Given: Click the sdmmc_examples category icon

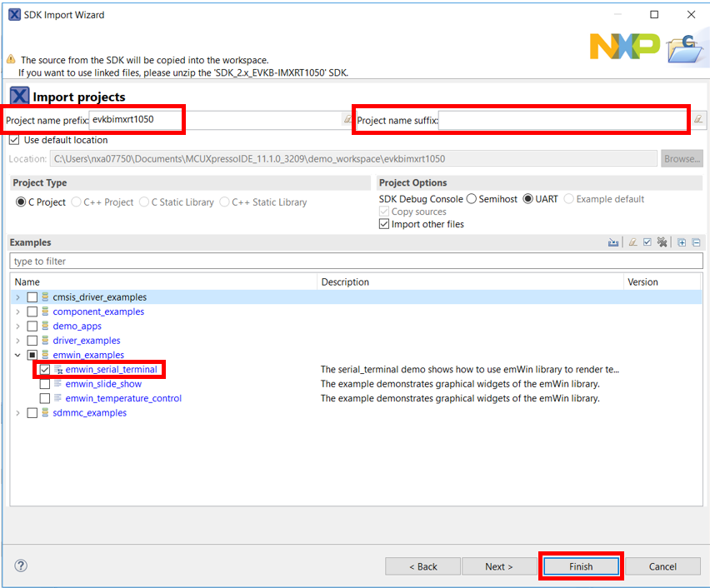Looking at the screenshot, I should (45, 413).
